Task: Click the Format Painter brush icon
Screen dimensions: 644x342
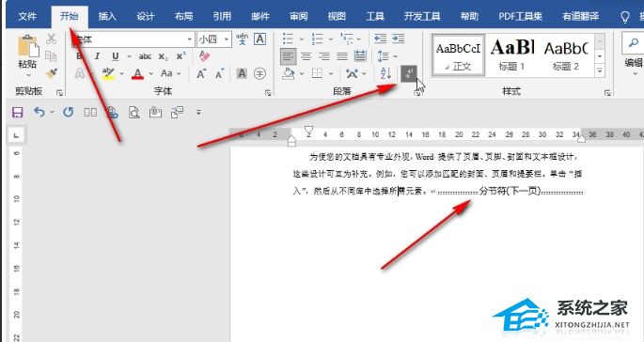Action: coord(52,73)
